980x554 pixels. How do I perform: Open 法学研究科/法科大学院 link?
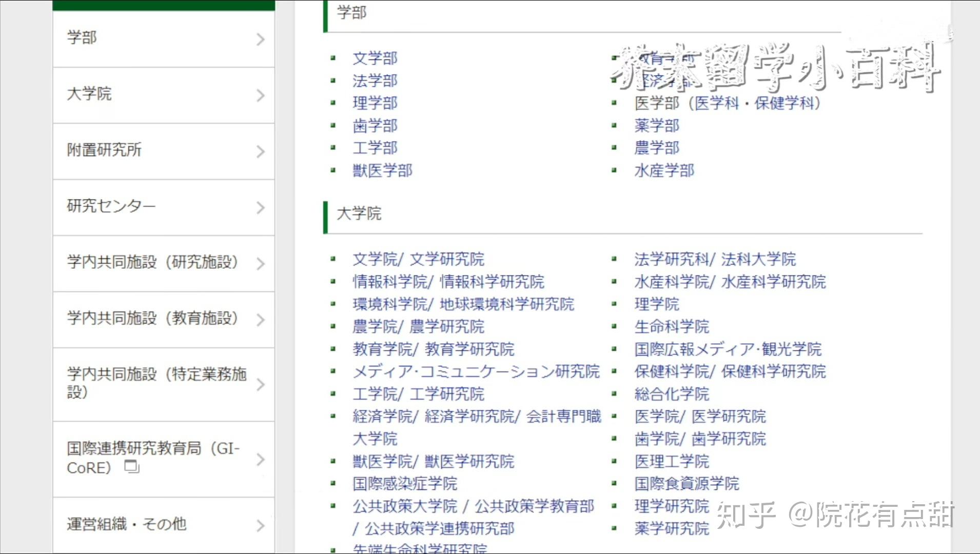715,259
